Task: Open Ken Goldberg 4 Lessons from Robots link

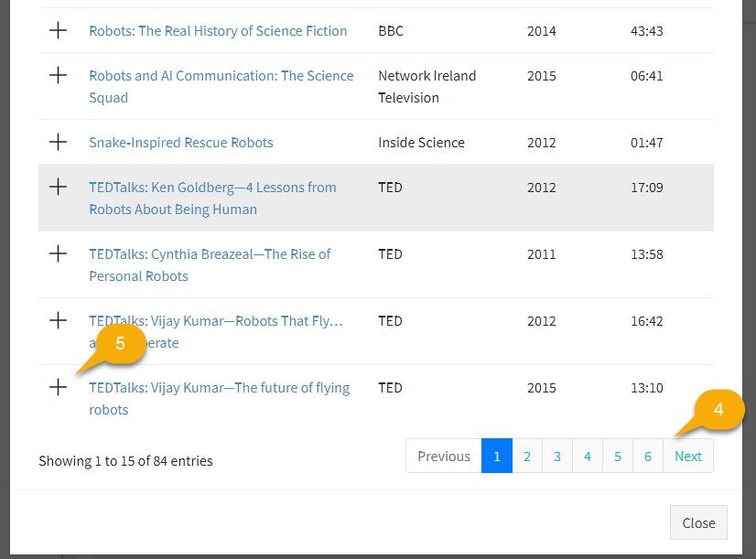Action: click(x=212, y=198)
